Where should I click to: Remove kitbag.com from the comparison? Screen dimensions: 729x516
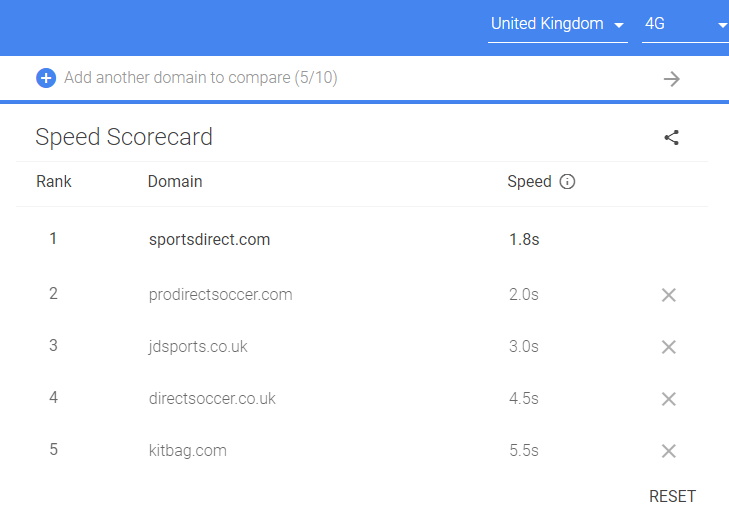[669, 451]
